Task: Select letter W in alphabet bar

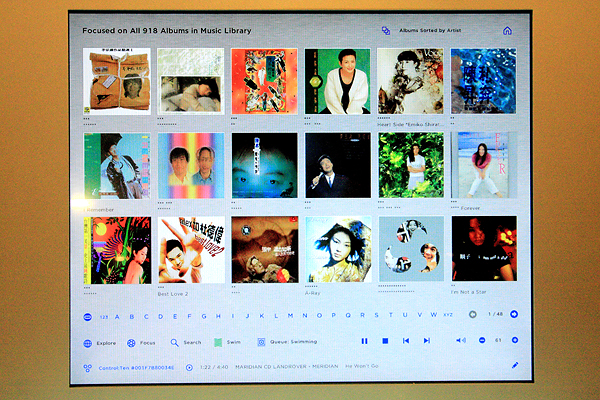Action: (434, 315)
